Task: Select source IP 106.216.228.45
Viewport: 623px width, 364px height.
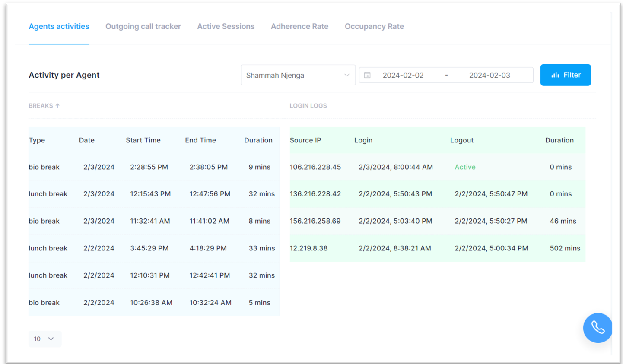Action: click(x=315, y=167)
